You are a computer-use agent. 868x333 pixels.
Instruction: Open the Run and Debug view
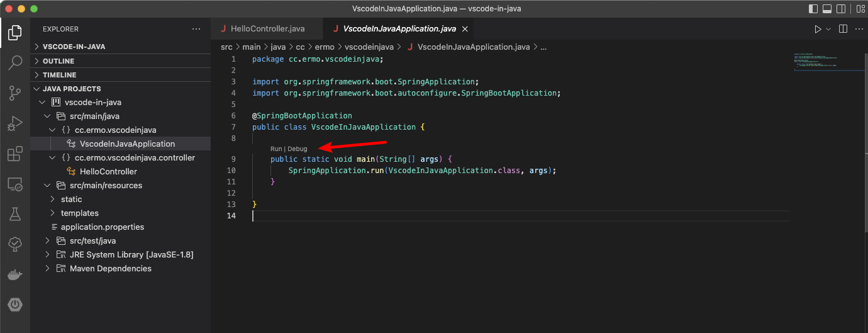point(15,123)
